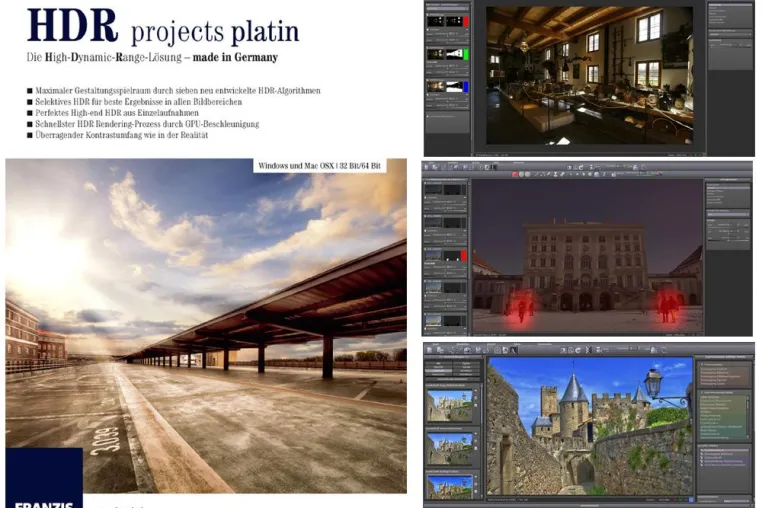Screen dimensions: 762x508
Task: Select fourth exposure thumbnail in night palace window
Action: pos(433,288)
